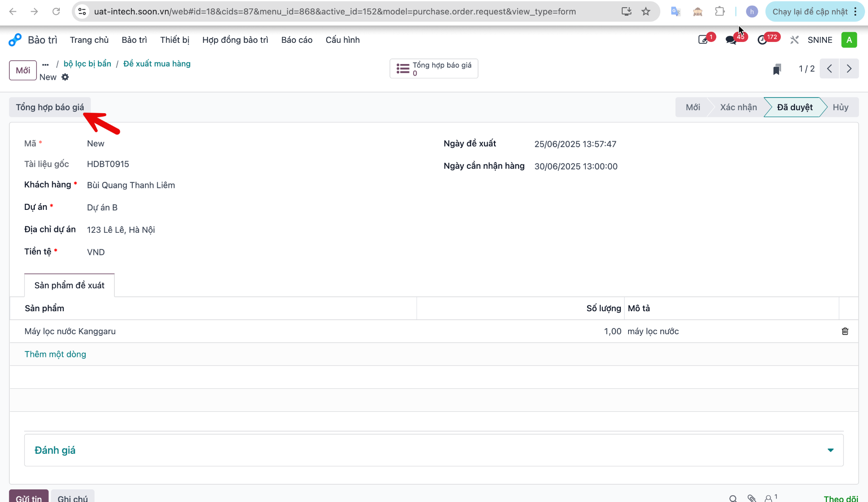The height and width of the screenshot is (502, 868).
Task: Select the Sản phẩm đề xuất tab
Action: click(70, 285)
